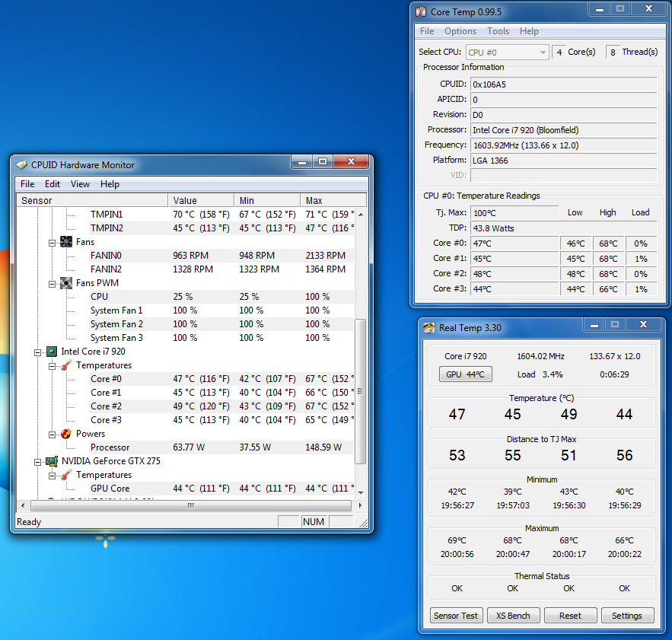Click the GPU Temperatures thermometer icon
Image resolution: width=672 pixels, height=640 pixels.
pos(66,475)
